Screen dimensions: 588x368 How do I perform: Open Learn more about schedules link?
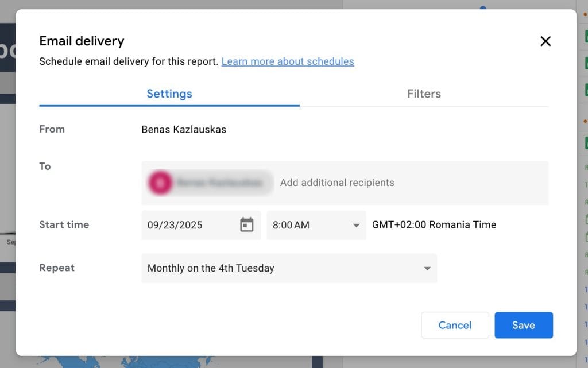[x=287, y=61]
